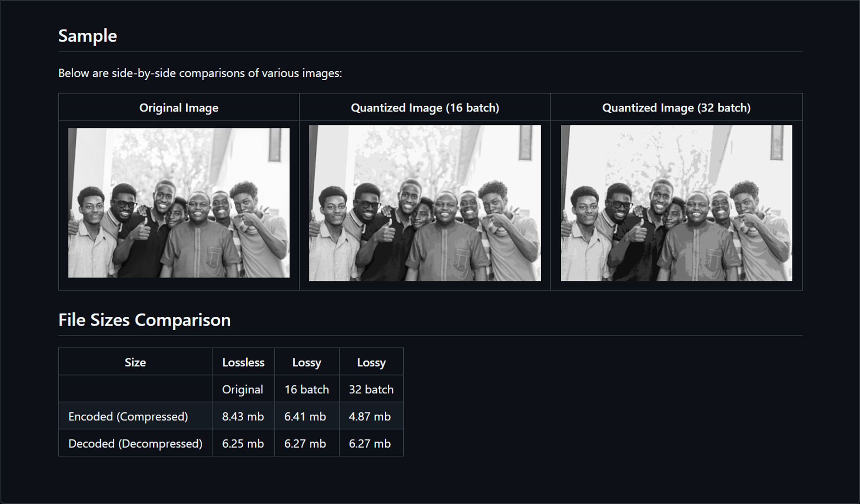This screenshot has width=860, height=504.
Task: Click the 16 batch table cell
Action: pyautogui.click(x=306, y=389)
